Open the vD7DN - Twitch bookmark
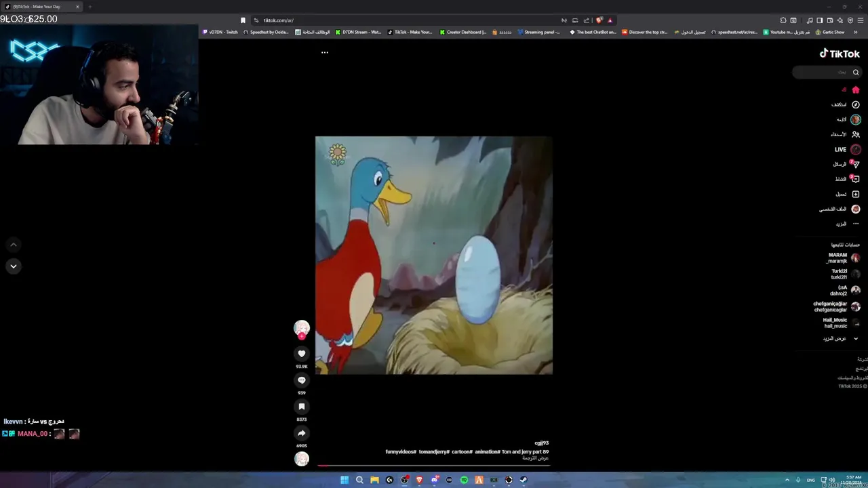 220,32
